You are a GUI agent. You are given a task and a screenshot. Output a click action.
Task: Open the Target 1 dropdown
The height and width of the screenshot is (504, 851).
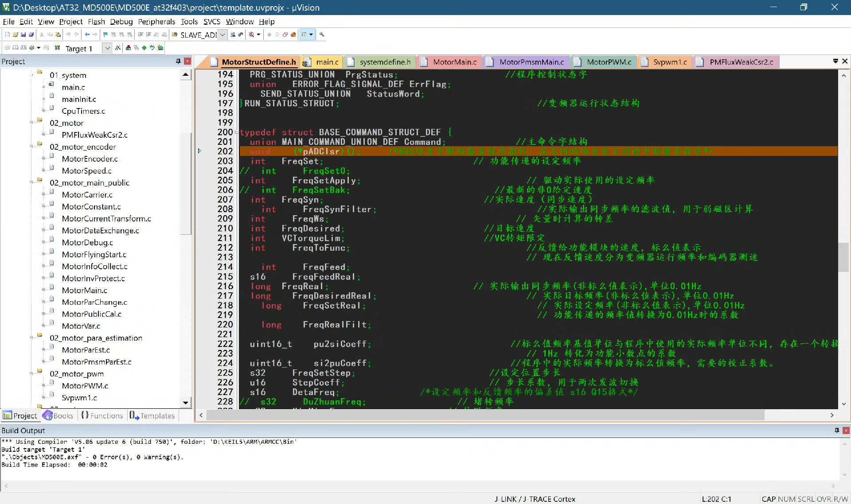point(107,48)
